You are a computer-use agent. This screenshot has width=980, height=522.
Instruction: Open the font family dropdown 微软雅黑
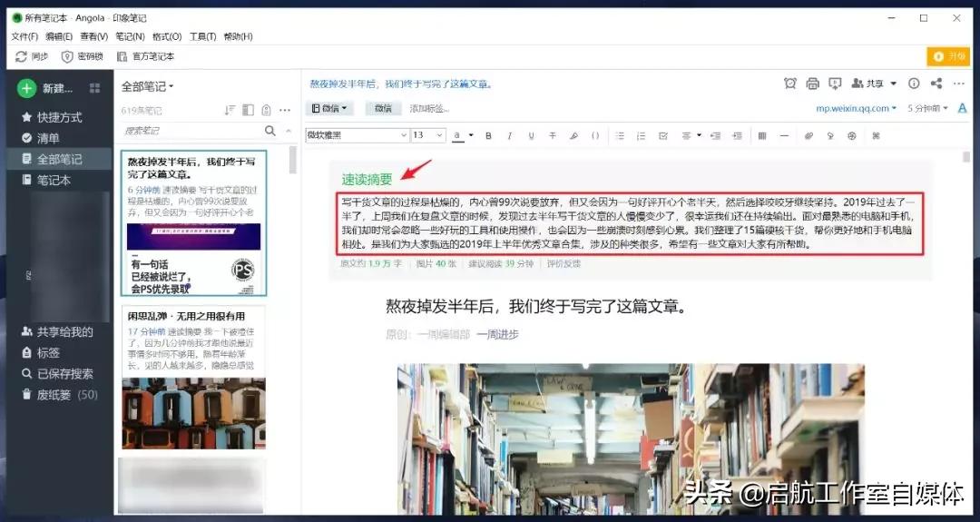pos(357,135)
